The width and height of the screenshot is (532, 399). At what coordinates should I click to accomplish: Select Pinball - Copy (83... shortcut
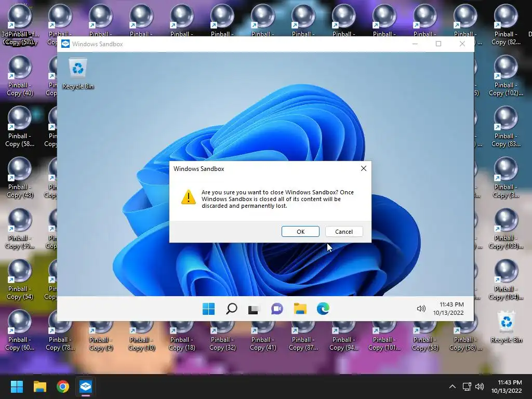[506, 127]
